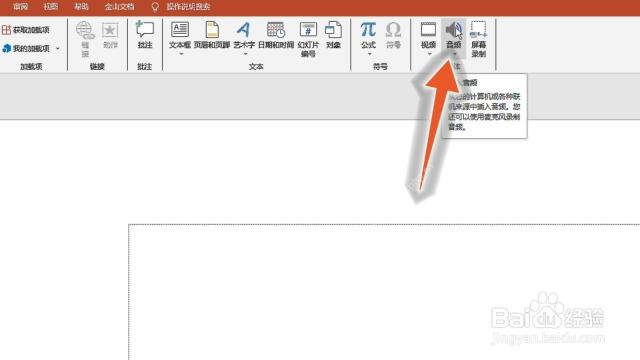Open My Add-ins
This screenshot has width=640, height=360.
26,49
